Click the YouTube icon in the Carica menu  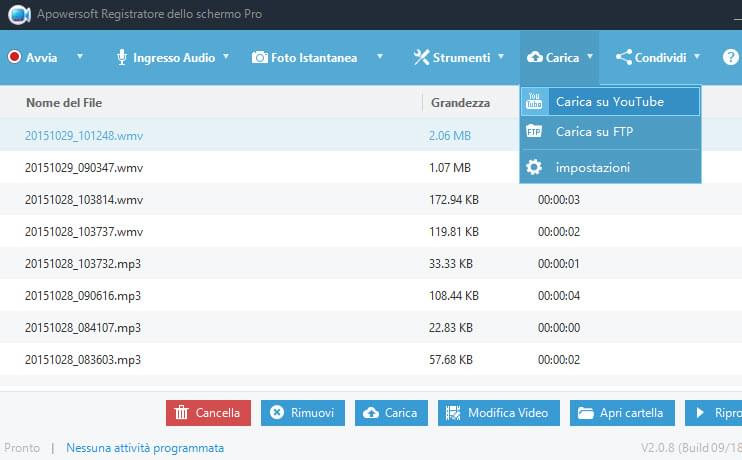pos(534,102)
